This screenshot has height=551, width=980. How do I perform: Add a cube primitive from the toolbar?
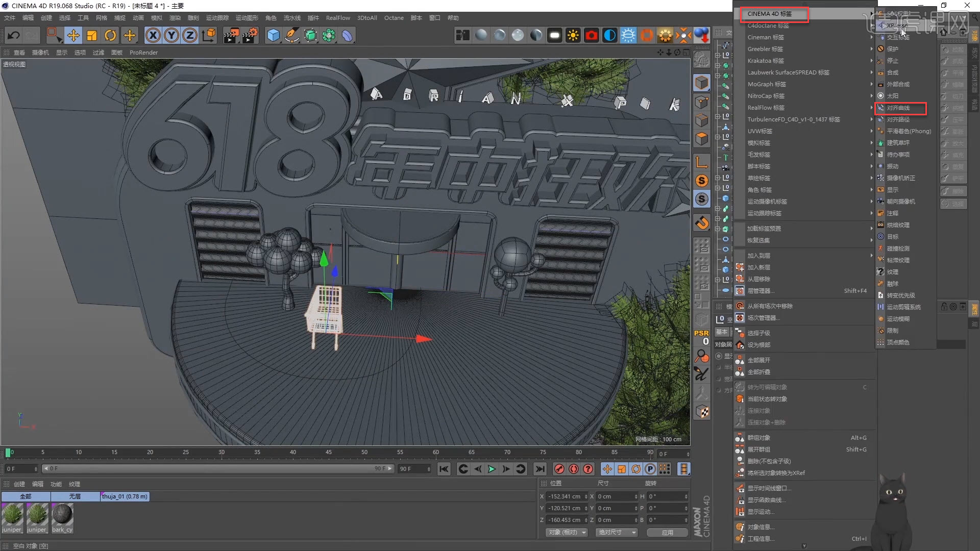click(274, 35)
